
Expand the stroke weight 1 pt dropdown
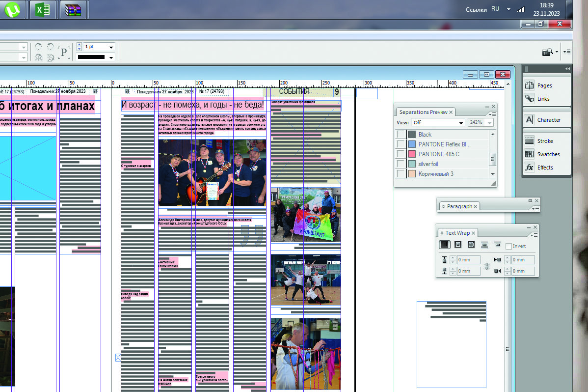tap(111, 47)
